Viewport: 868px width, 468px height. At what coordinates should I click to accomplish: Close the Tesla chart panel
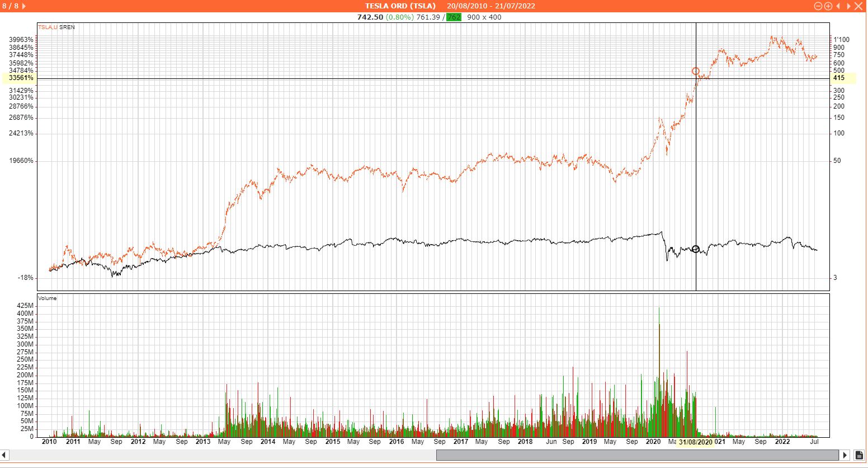(859, 6)
